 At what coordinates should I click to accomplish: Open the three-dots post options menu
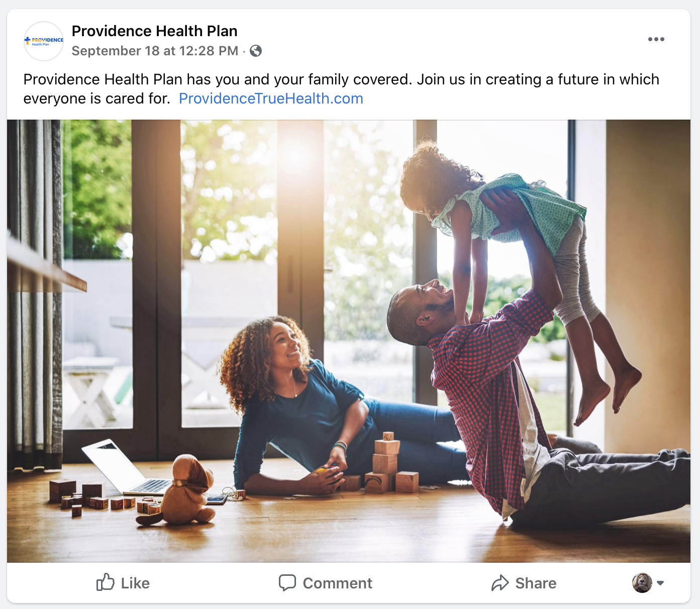[x=656, y=39]
